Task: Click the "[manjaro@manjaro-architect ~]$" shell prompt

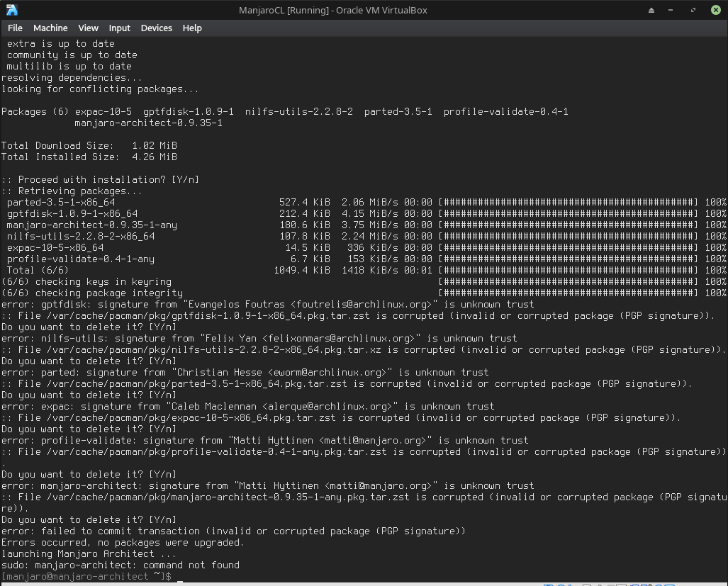Action: (86, 577)
